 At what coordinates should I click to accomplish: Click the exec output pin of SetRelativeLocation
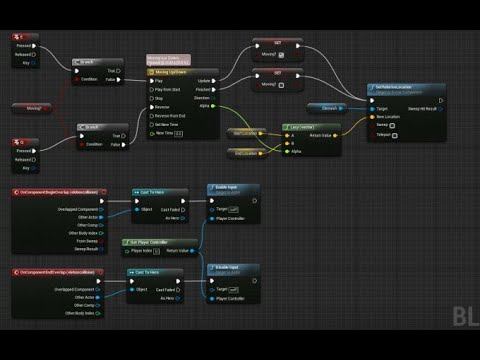441,100
